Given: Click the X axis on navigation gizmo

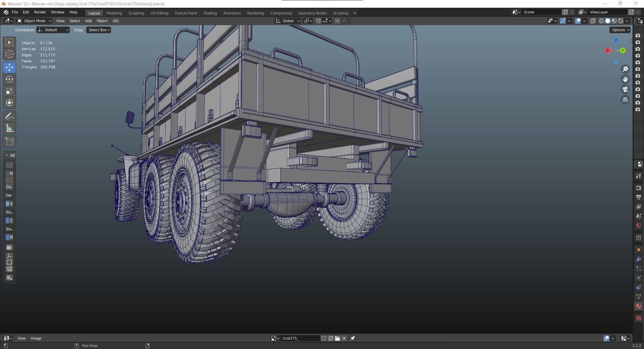Looking at the screenshot, I should [x=608, y=50].
